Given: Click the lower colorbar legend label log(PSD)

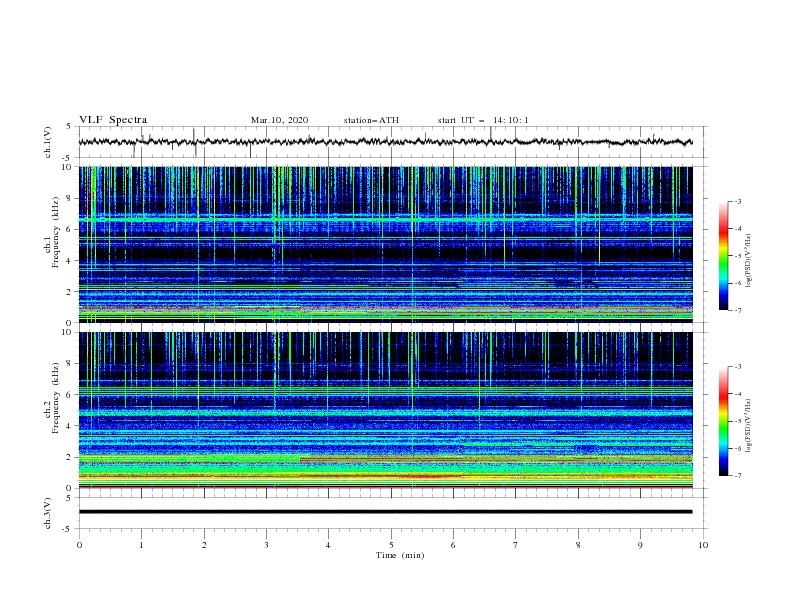Looking at the screenshot, I should click(749, 426).
